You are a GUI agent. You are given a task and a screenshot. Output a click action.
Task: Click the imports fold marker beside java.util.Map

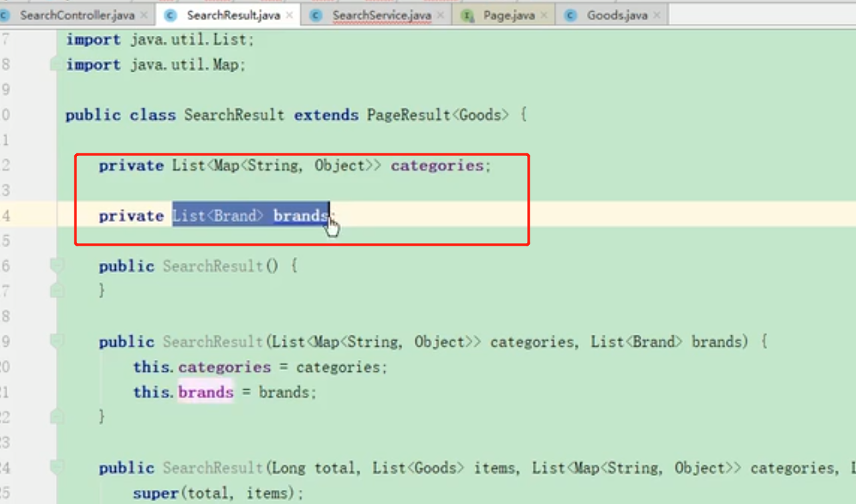point(56,64)
